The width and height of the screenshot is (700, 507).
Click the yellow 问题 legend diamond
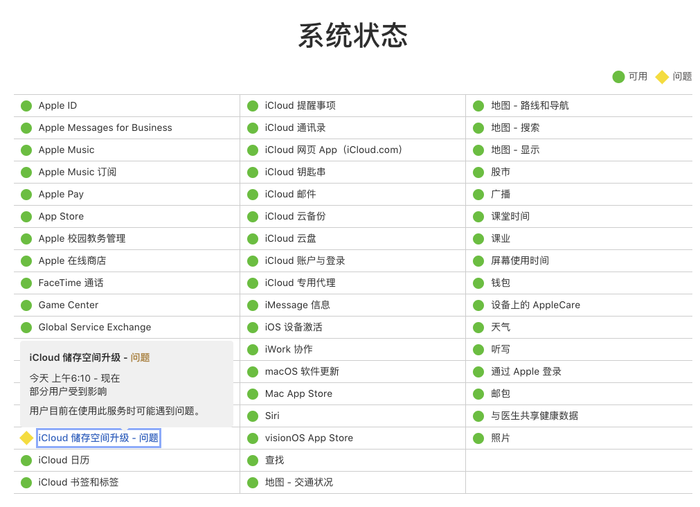coord(662,77)
